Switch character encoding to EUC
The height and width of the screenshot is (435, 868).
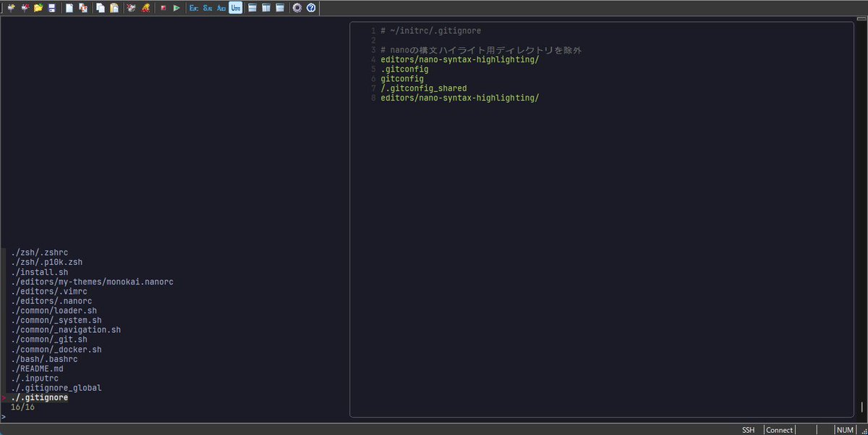194,8
